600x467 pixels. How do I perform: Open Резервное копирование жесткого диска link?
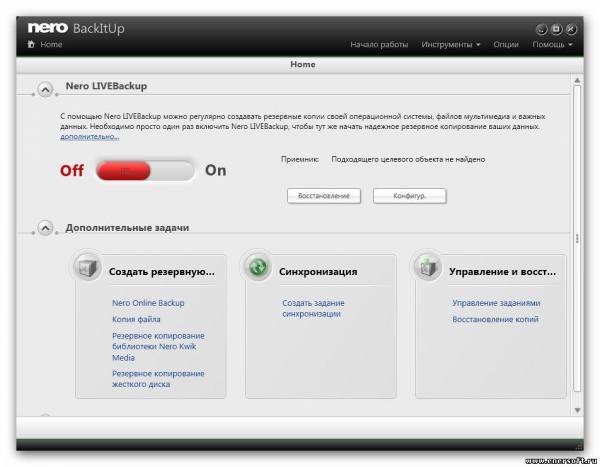coord(158,379)
